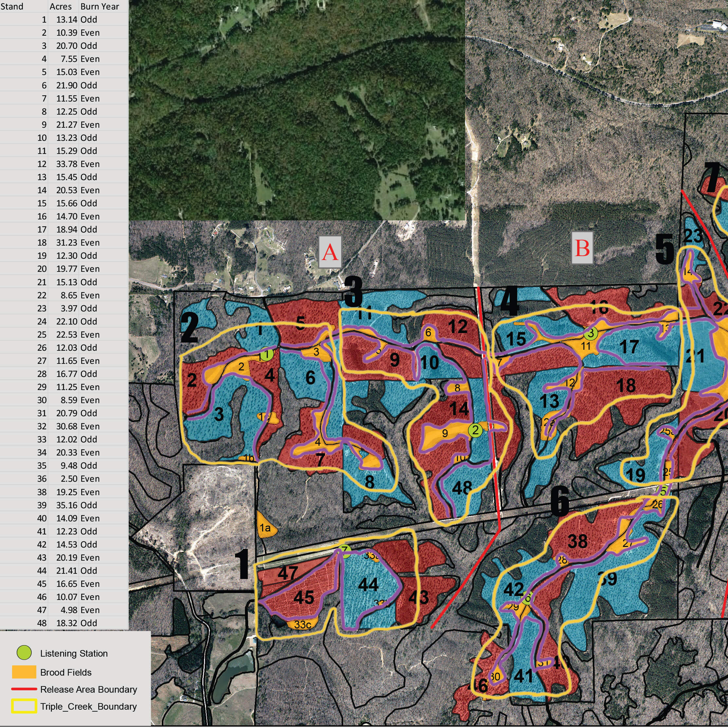Screen dimensions: 728x728
Task: Click the Release Area Boundary red line
Action: [x=24, y=689]
